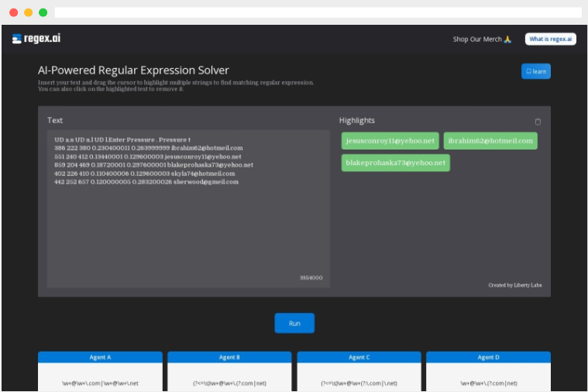Click the character counter in Text box
Image resolution: width=588 pixels, height=392 pixels.
click(311, 278)
